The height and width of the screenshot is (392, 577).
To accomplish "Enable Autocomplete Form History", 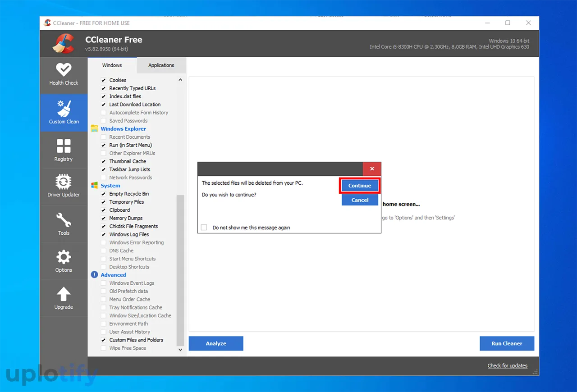I will tap(104, 113).
